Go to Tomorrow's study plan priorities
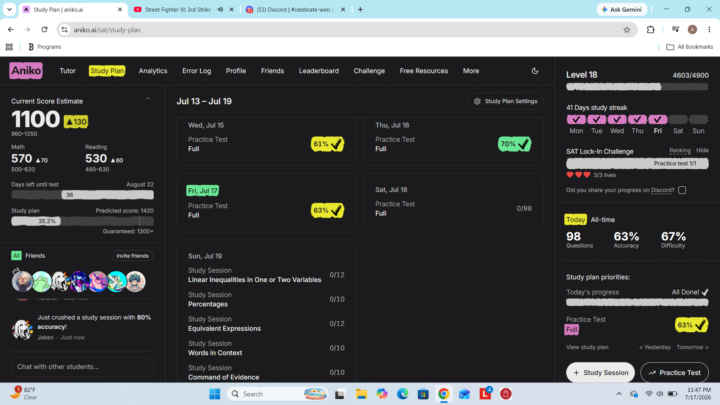 pyautogui.click(x=692, y=347)
